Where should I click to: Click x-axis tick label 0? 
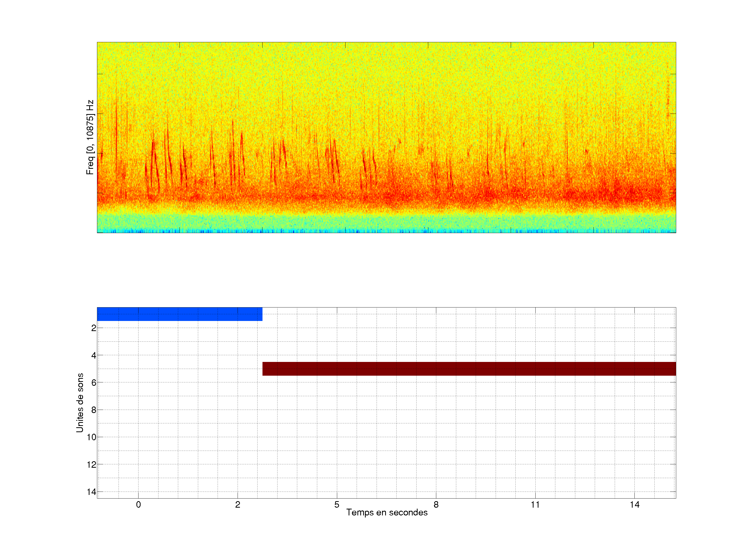(139, 505)
